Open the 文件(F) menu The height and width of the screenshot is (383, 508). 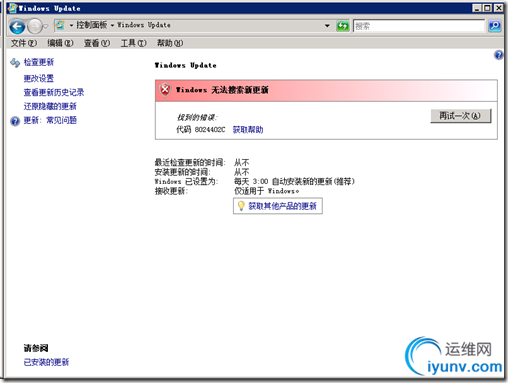coord(24,43)
